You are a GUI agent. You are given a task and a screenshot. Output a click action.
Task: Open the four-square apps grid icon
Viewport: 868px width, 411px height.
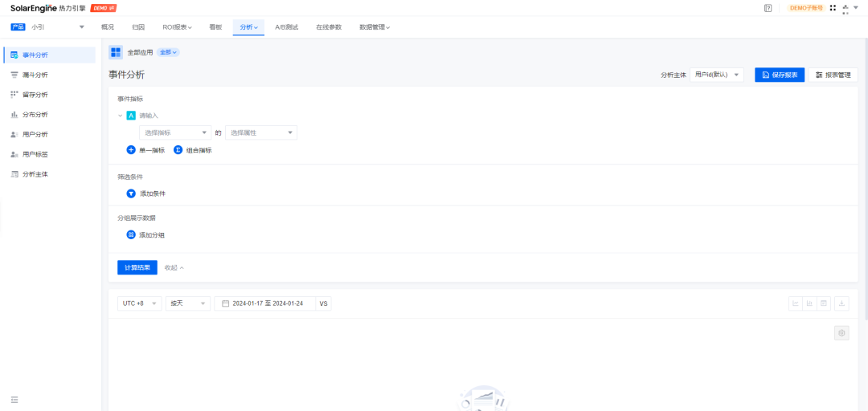833,8
